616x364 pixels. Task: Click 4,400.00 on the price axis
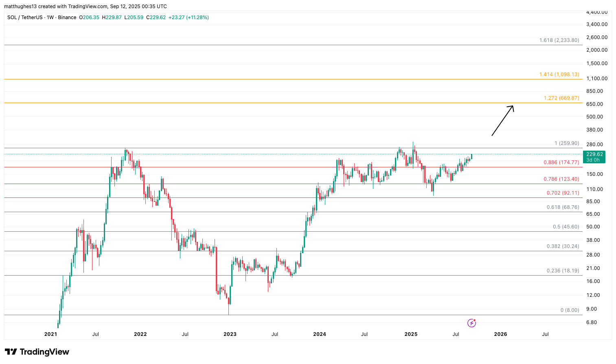[597, 12]
